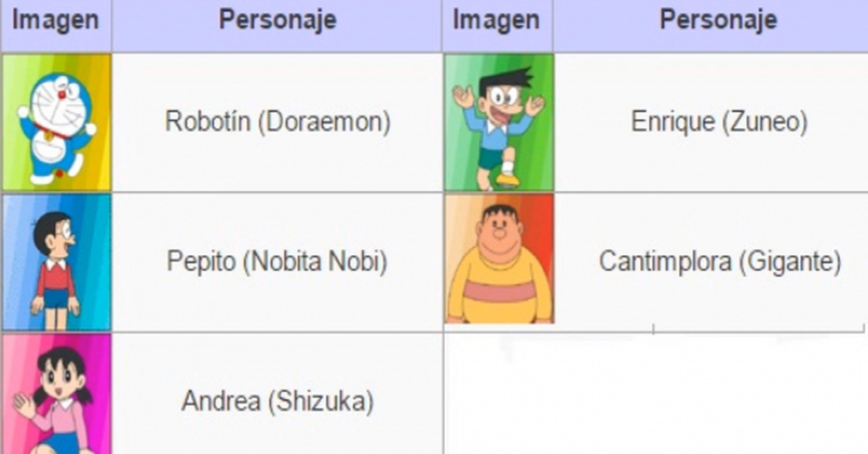868x454 pixels.
Task: Select the Gigante character image
Action: pos(499,259)
